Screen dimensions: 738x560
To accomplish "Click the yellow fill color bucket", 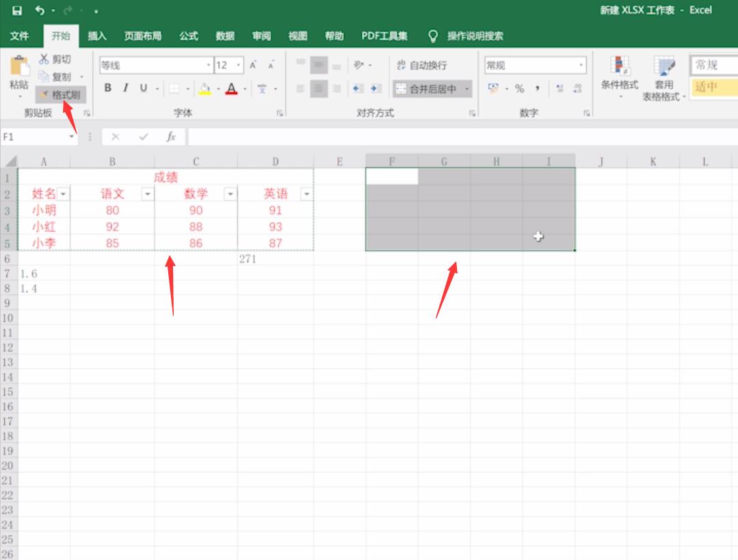I will pos(205,88).
